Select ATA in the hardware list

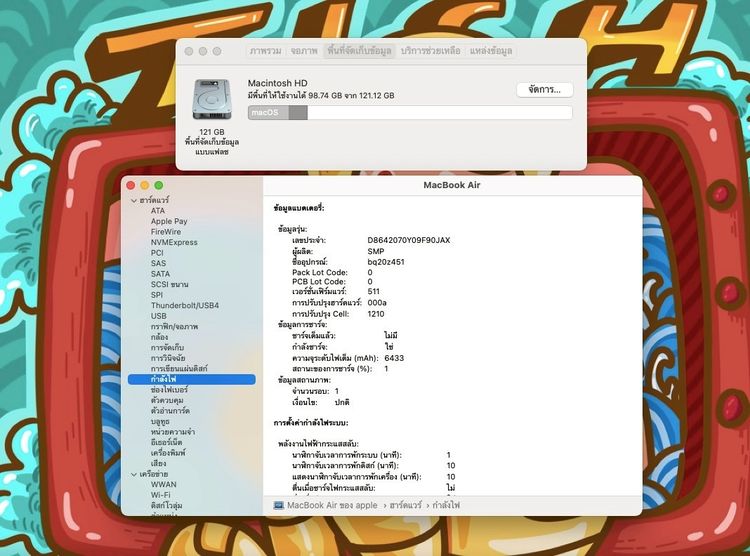point(158,211)
